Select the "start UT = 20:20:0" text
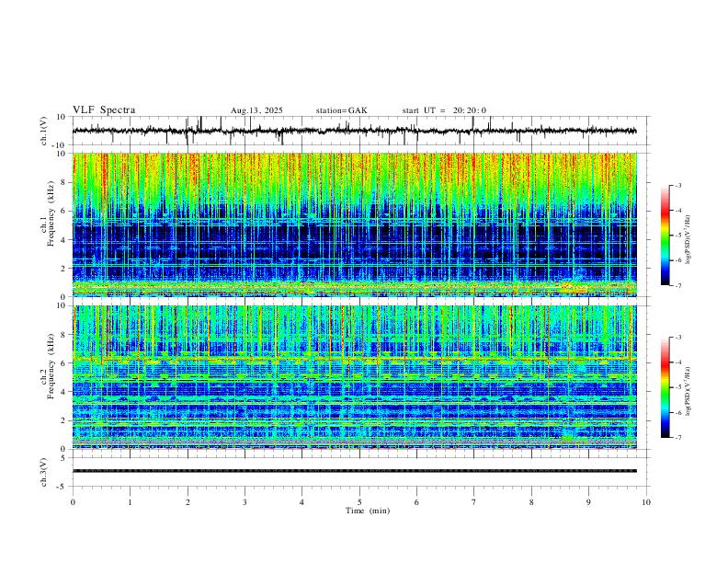The image size is (728, 563). pyautogui.click(x=444, y=110)
